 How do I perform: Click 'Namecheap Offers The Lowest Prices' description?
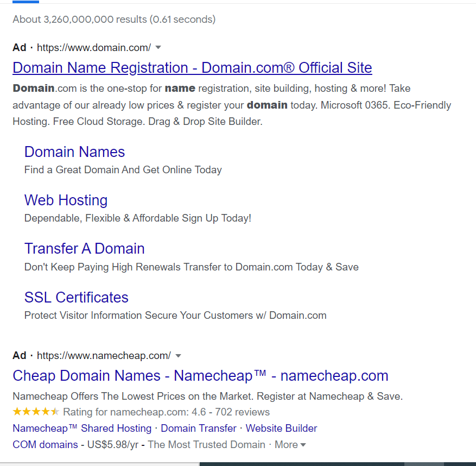coord(208,396)
